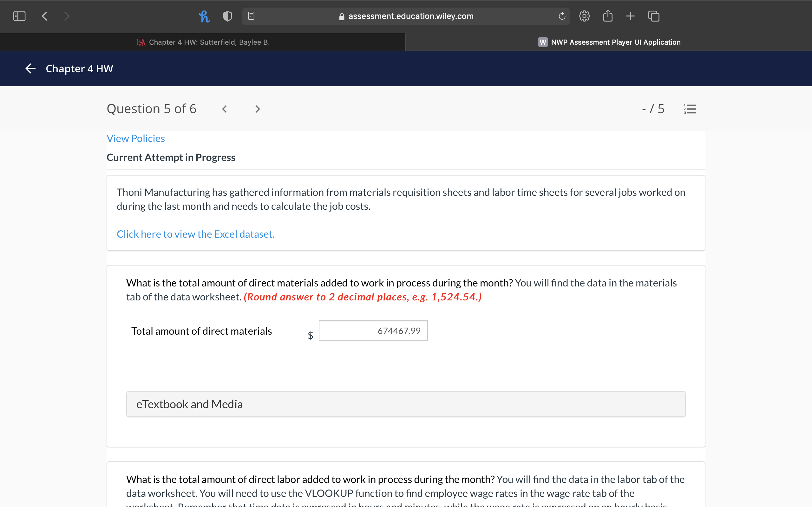812x507 pixels.
Task: Open the question list icon
Action: 690,109
